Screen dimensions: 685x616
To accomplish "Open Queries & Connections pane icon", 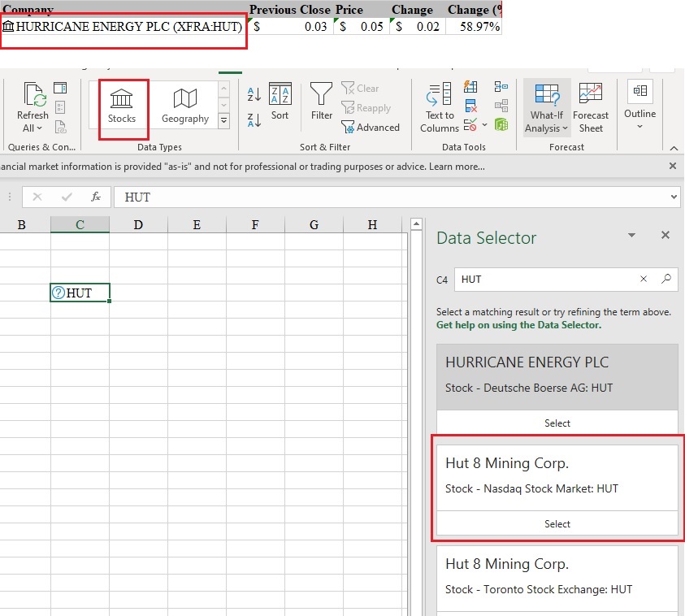I will 60,88.
